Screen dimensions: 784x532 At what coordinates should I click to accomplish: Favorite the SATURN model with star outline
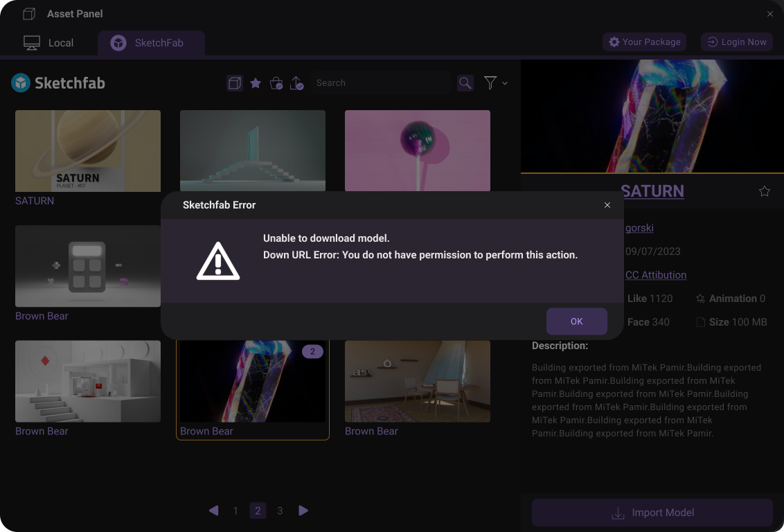coord(765,191)
